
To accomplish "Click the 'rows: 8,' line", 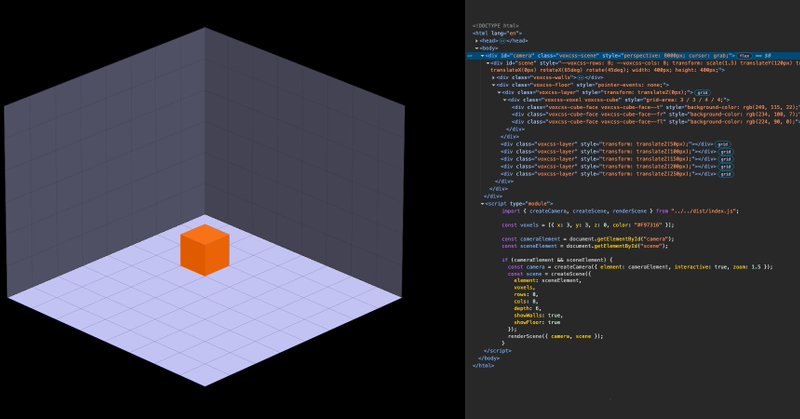I will pos(526,294).
